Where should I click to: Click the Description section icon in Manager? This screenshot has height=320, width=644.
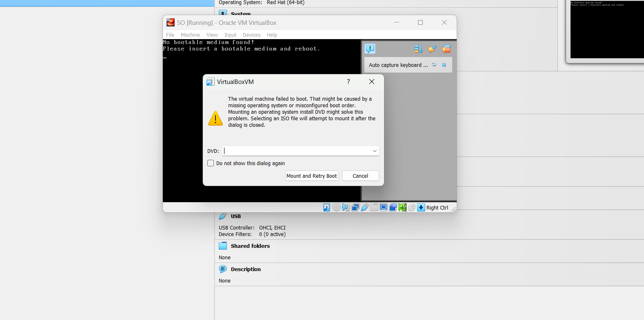pos(223,269)
